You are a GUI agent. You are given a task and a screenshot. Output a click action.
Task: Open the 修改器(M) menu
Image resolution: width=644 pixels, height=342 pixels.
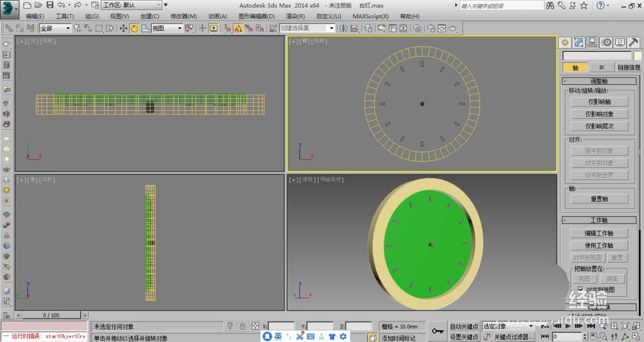click(184, 16)
